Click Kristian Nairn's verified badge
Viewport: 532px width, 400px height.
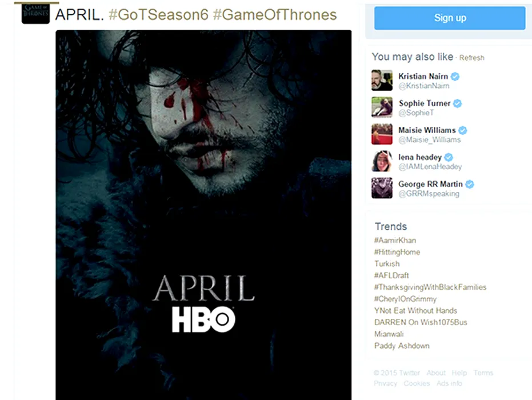pyautogui.click(x=455, y=77)
